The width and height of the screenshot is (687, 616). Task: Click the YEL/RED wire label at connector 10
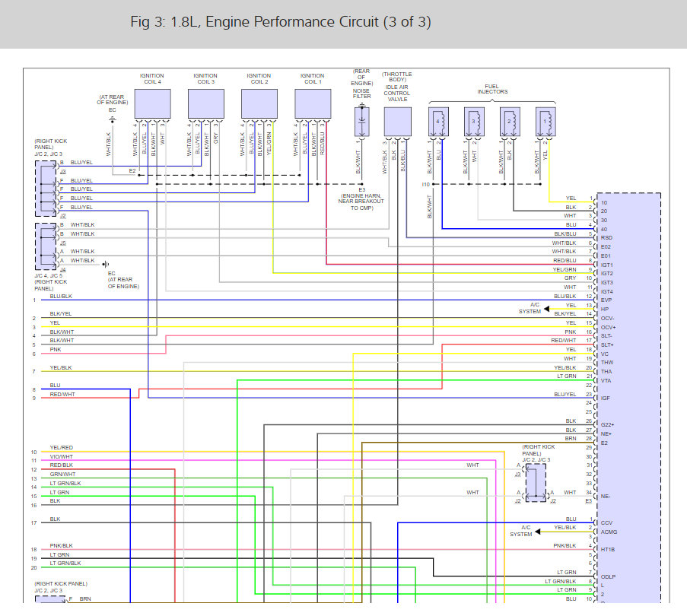62,447
